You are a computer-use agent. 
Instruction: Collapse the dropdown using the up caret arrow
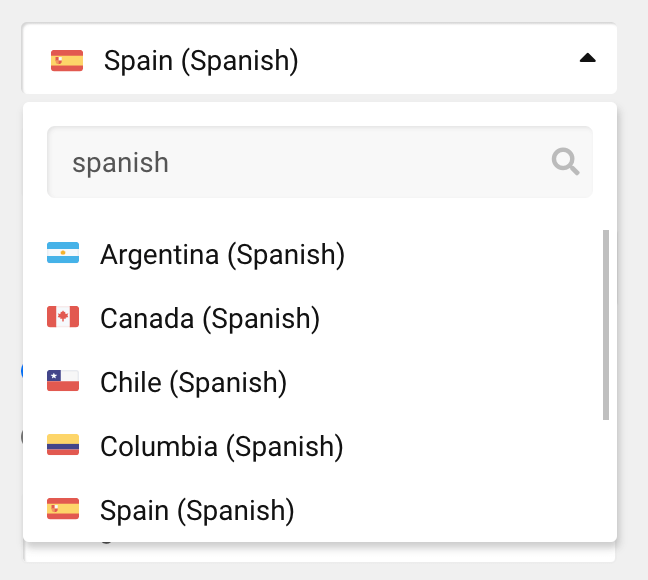tap(588, 59)
